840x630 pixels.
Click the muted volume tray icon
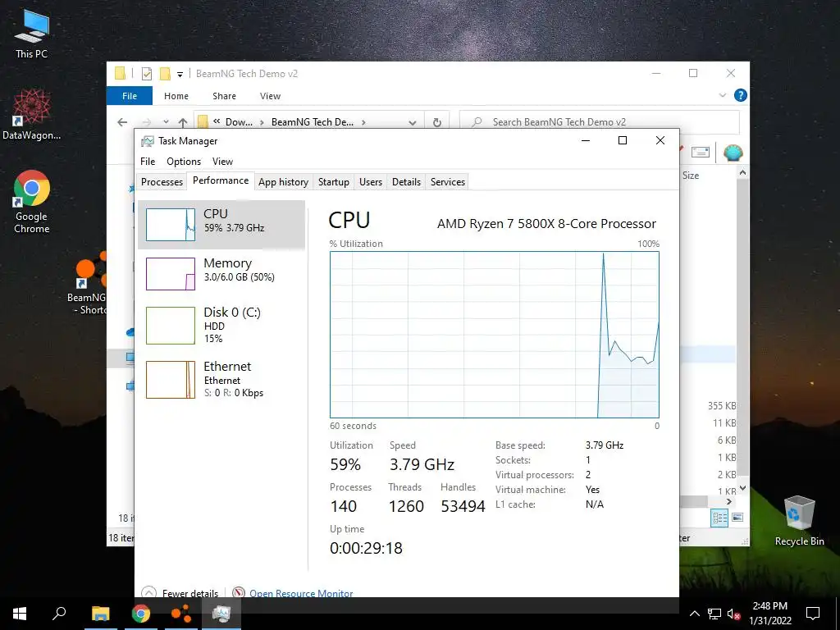click(x=733, y=614)
